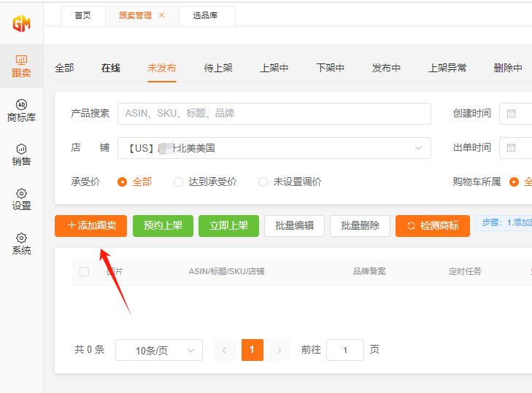Select the 达到承受价 radio option
Screen dimensions: 532x393
[x=178, y=182]
